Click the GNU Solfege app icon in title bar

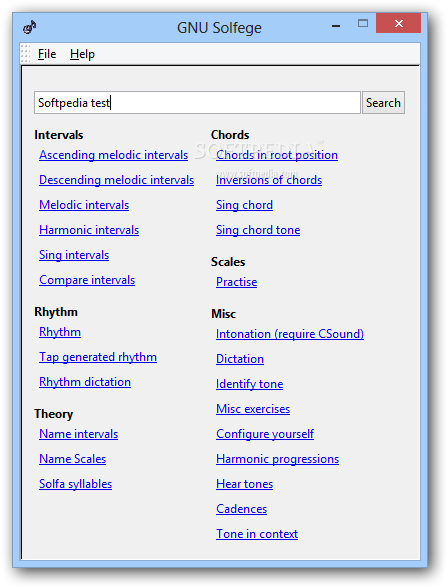(x=29, y=27)
